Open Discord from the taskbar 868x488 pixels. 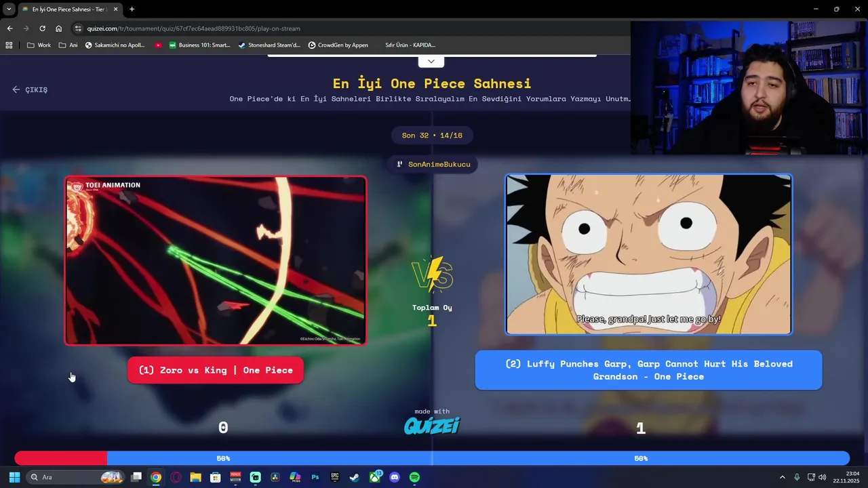(x=395, y=477)
